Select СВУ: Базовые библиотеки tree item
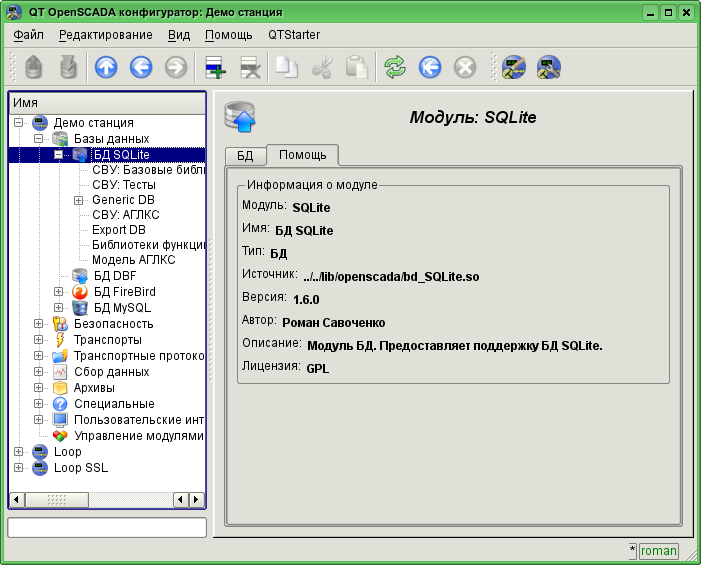 click(148, 170)
